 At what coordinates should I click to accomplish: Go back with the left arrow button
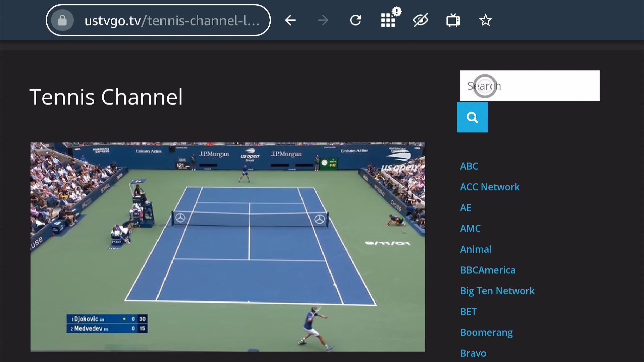click(290, 20)
